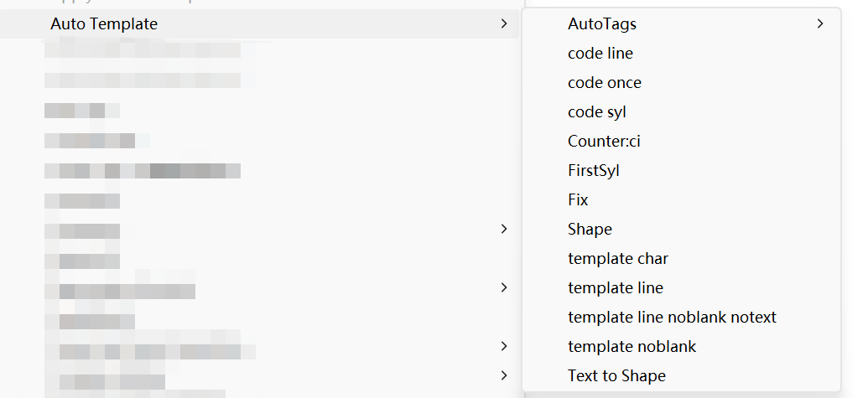This screenshot has height=398, width=868.
Task: Choose 'code once' from the submenu
Action: [x=604, y=82]
